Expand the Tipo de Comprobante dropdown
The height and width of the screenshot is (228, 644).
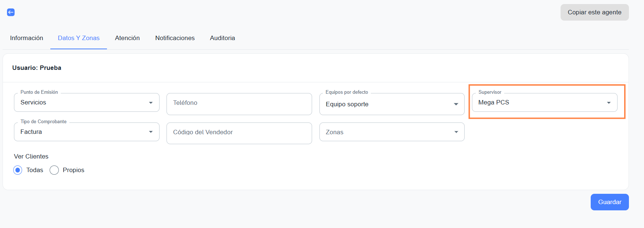[151, 132]
